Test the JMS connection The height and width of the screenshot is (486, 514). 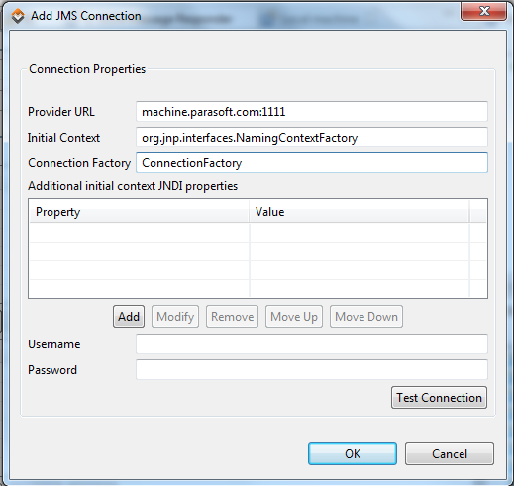(439, 398)
